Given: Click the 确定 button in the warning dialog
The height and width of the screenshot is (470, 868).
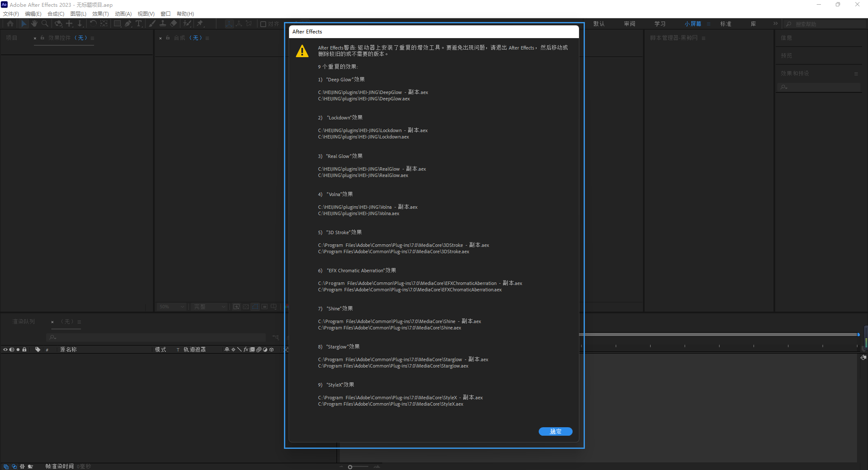Looking at the screenshot, I should click(555, 431).
